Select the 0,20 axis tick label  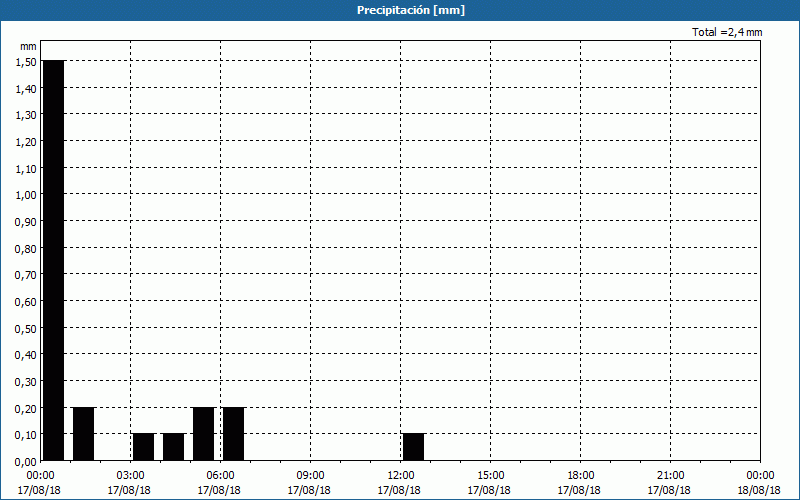(26, 408)
